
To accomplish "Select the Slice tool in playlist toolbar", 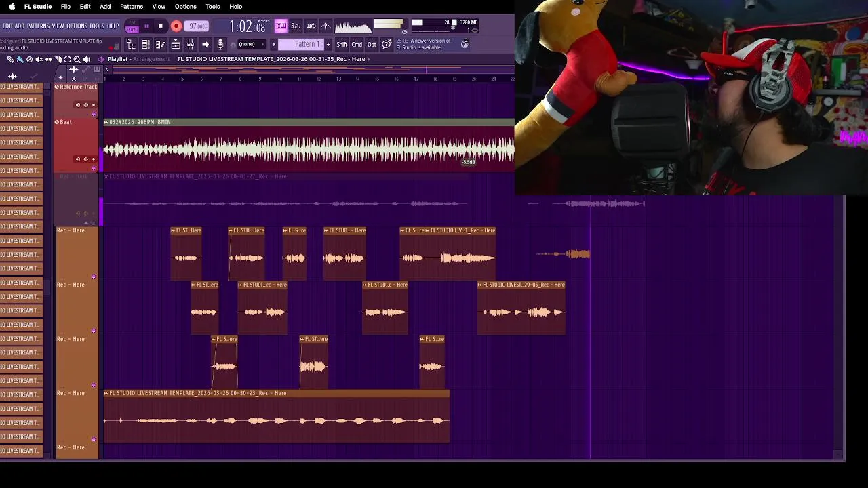I will pos(58,60).
